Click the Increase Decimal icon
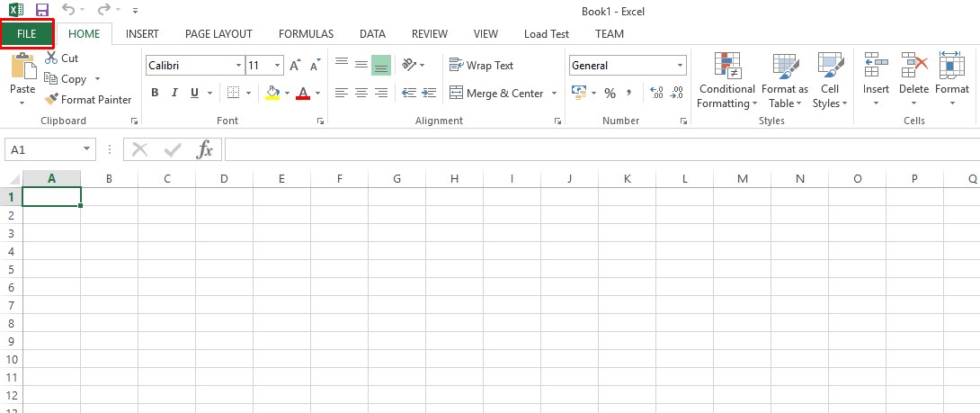Screen dimensions: 980x413 pos(656,94)
